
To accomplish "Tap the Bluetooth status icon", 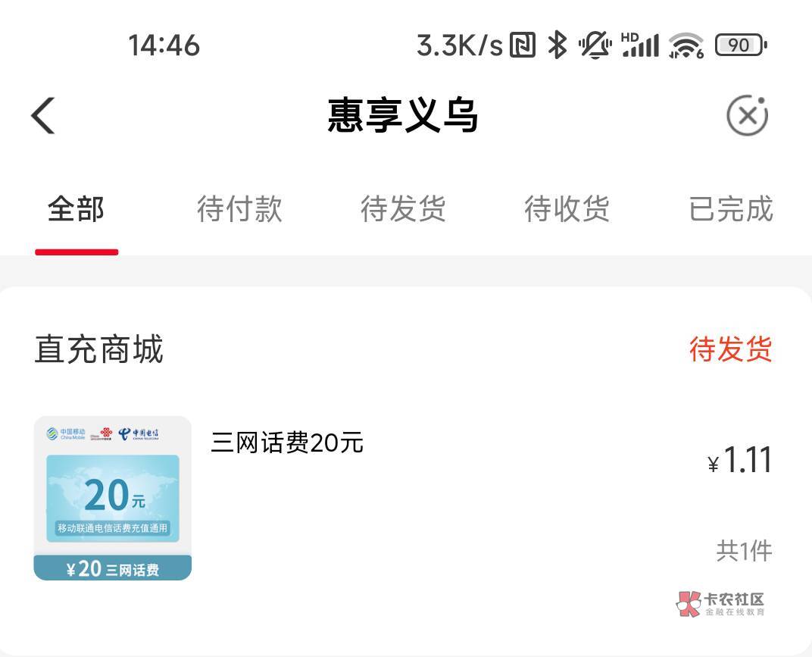I will 557,45.
